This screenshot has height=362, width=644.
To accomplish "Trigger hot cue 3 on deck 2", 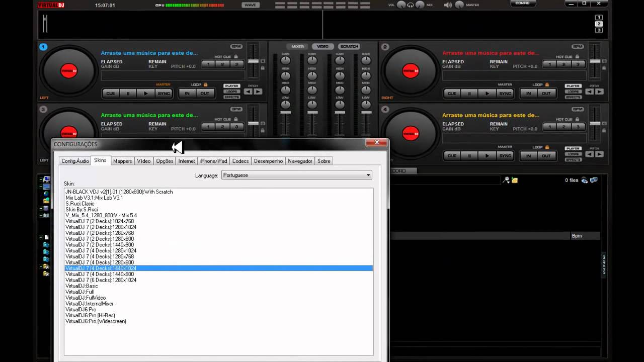I will click(x=578, y=64).
